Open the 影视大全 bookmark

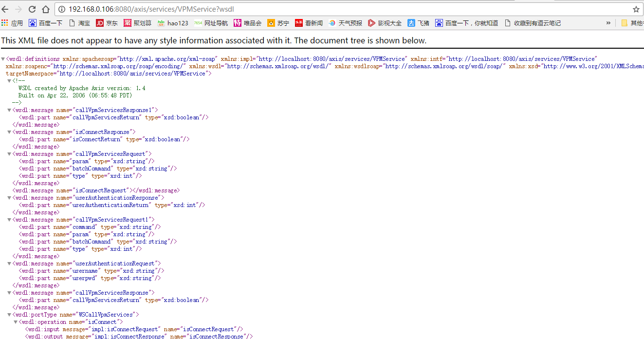385,23
